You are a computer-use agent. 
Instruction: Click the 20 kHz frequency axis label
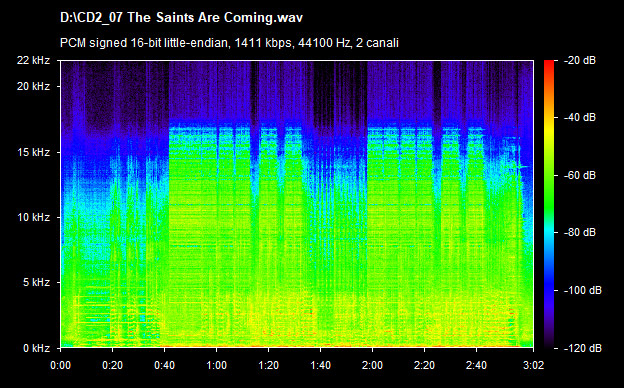[33, 86]
